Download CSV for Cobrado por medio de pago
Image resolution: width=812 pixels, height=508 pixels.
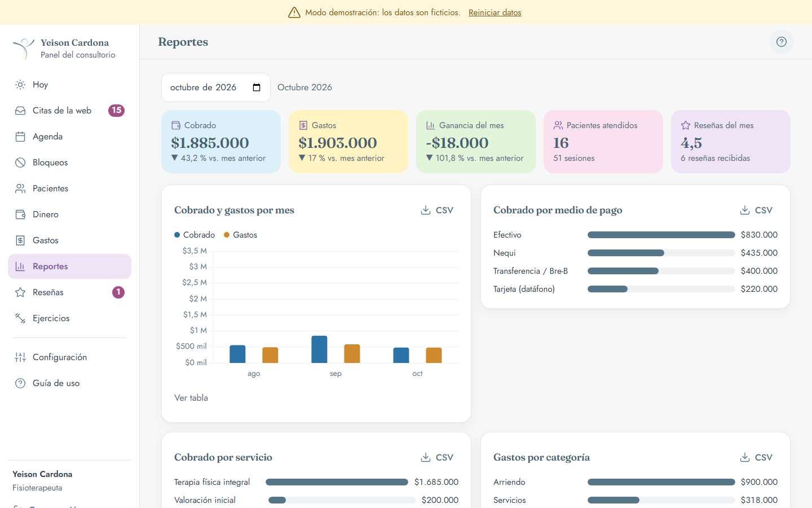756,210
